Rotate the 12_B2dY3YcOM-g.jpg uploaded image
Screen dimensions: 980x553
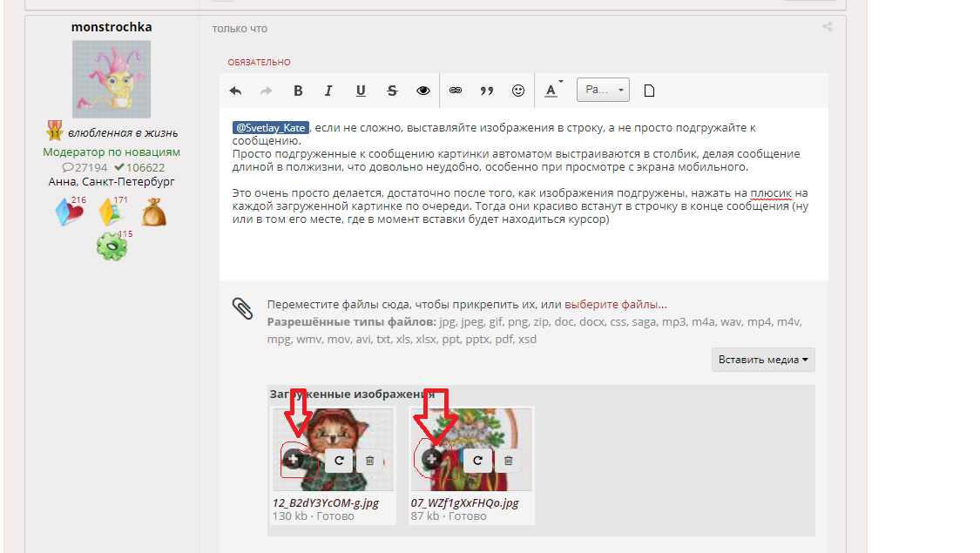tap(339, 460)
